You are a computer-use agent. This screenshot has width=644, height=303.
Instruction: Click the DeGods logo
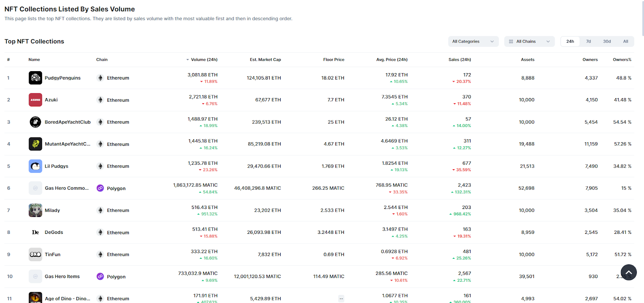click(35, 232)
